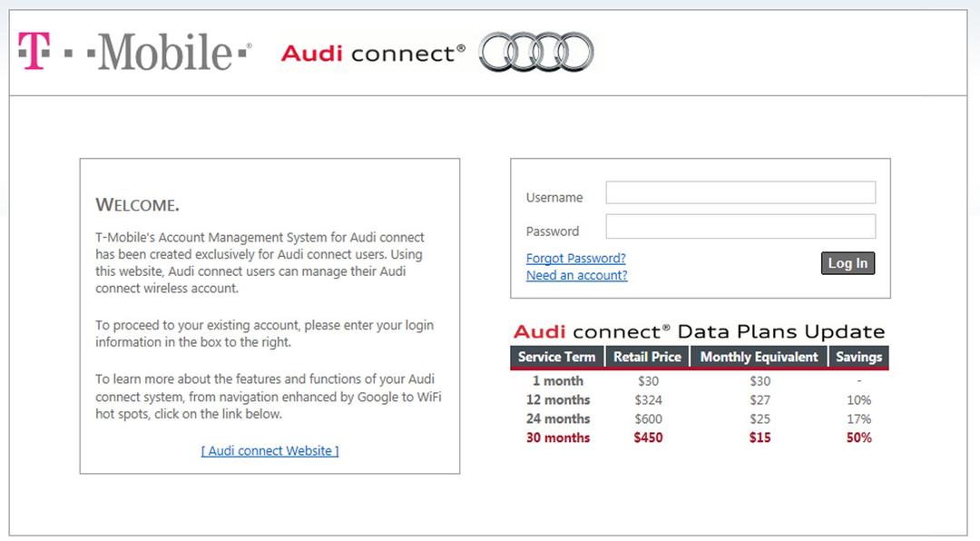The image size is (980, 541).
Task: Click the $450 retail price cell
Action: (648, 438)
